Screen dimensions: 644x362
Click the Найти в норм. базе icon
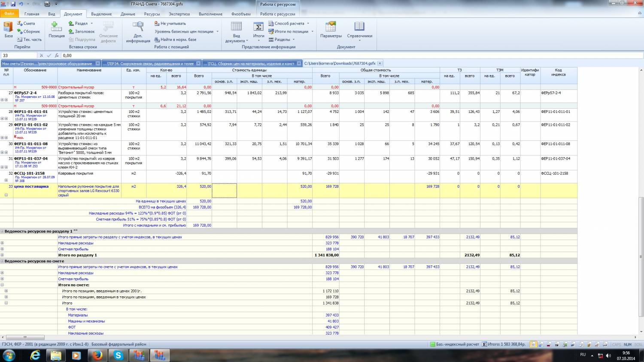click(x=157, y=40)
